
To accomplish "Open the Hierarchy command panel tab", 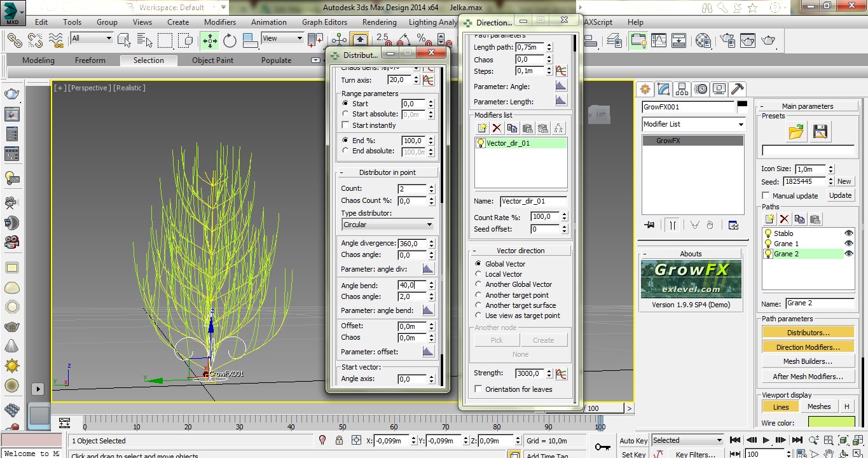I will 682,89.
